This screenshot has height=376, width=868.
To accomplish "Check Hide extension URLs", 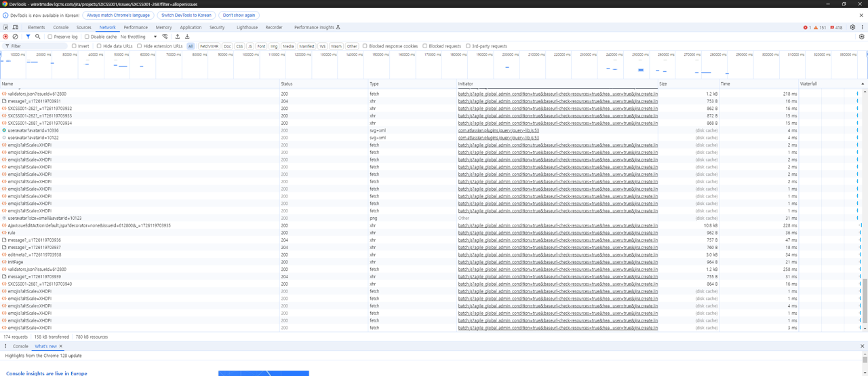I will (140, 46).
